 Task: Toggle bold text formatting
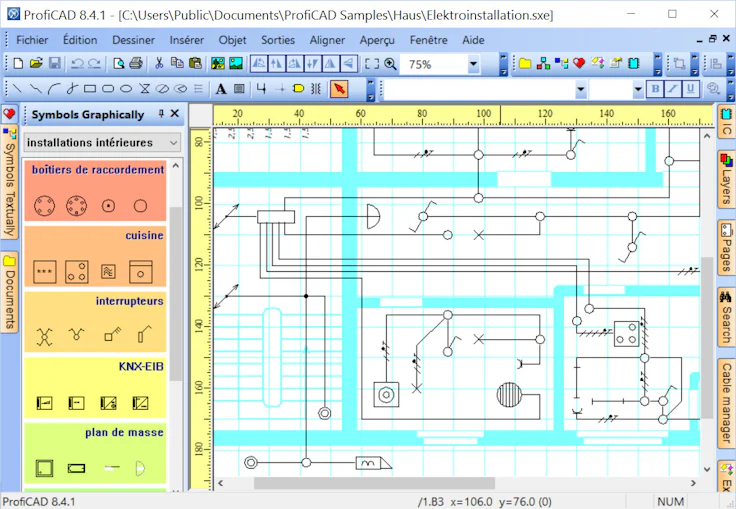tap(656, 89)
